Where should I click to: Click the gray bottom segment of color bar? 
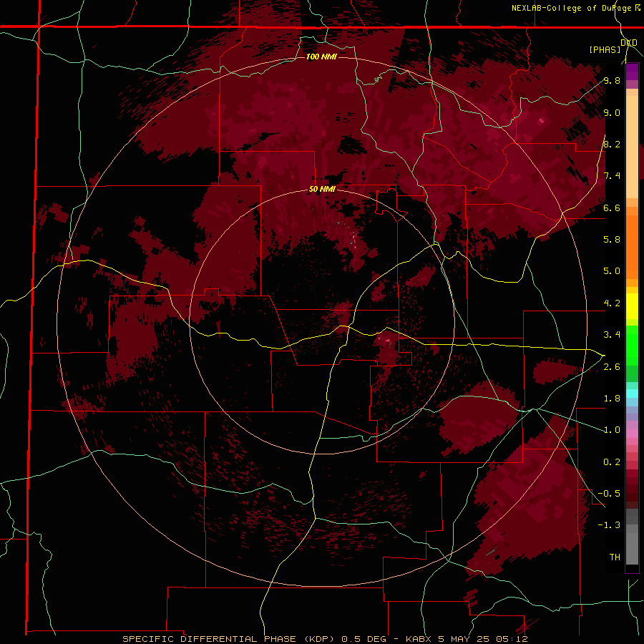pos(632,546)
